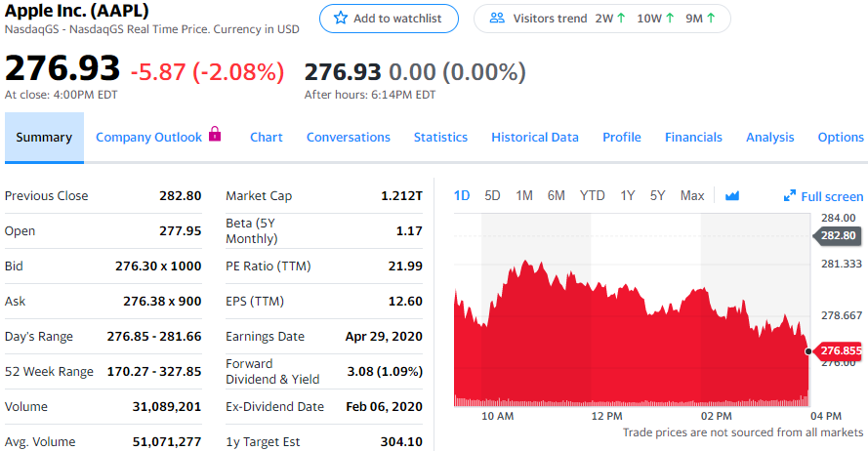
Task: Go to the Statistics tab
Action: 440,138
